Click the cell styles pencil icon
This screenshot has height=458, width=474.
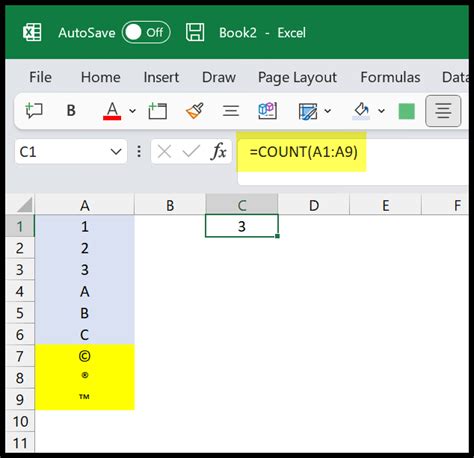click(x=308, y=111)
